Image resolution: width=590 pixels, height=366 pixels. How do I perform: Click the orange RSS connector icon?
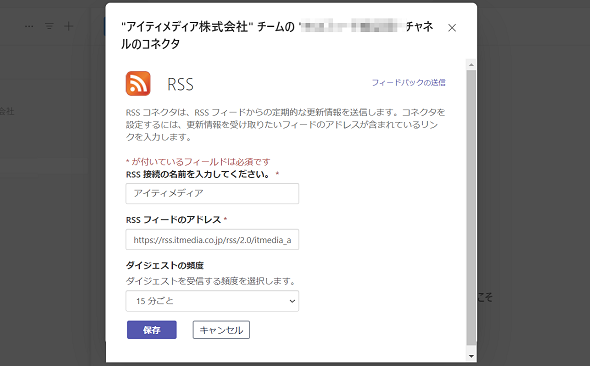138,84
